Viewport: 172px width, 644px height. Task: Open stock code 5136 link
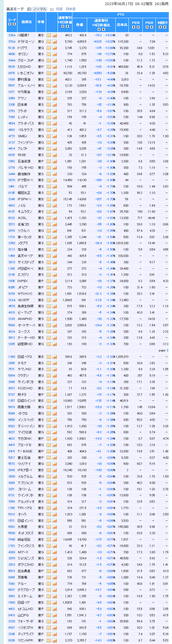click(12, 48)
